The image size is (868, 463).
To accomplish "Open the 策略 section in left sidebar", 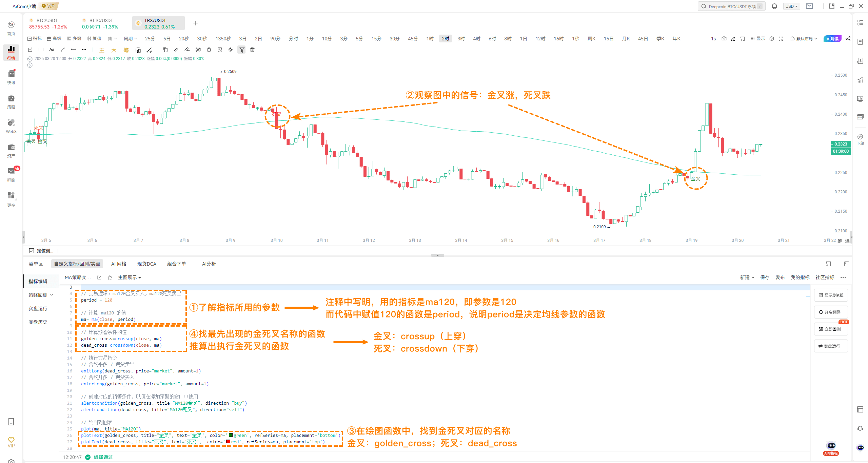I will tap(11, 100).
